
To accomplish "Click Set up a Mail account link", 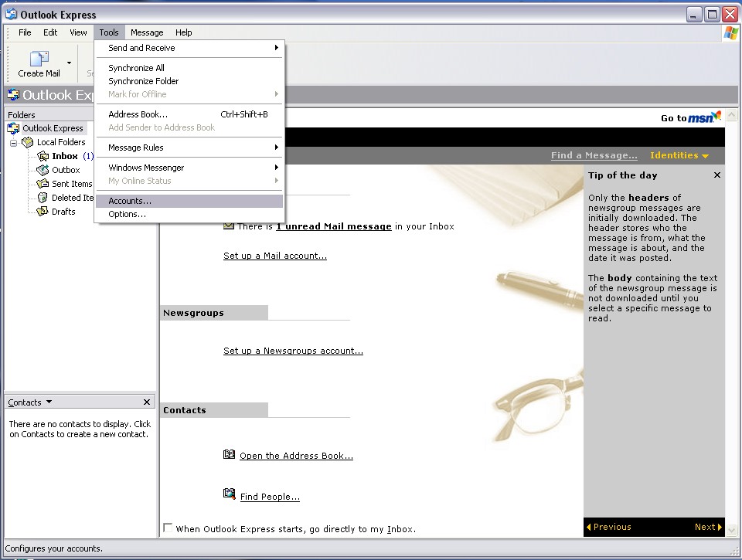I will pos(275,256).
